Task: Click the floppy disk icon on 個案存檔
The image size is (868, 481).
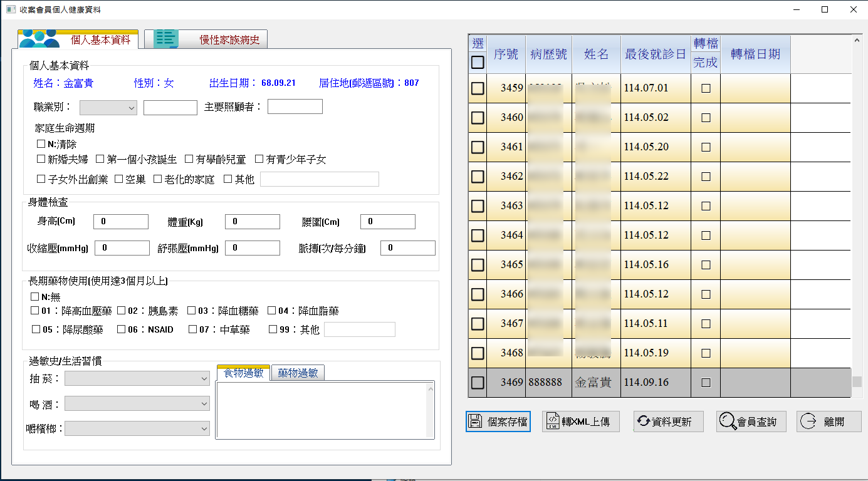Action: [475, 422]
